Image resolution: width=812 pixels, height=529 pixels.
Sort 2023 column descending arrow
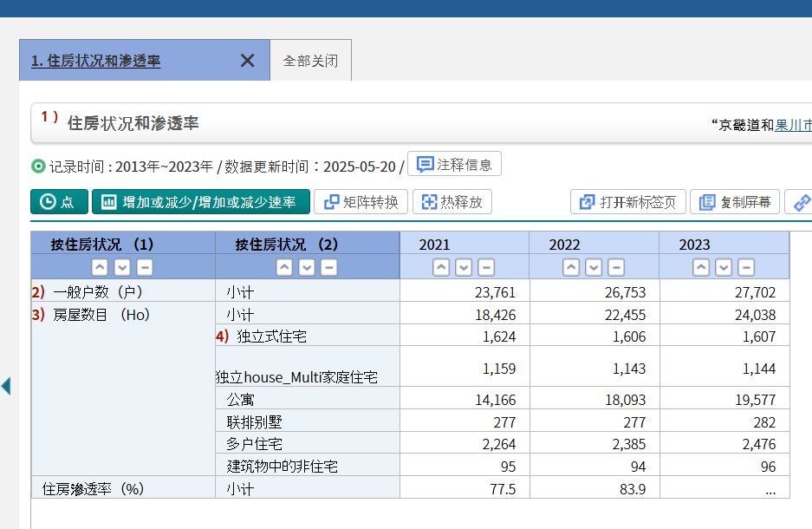tap(724, 267)
